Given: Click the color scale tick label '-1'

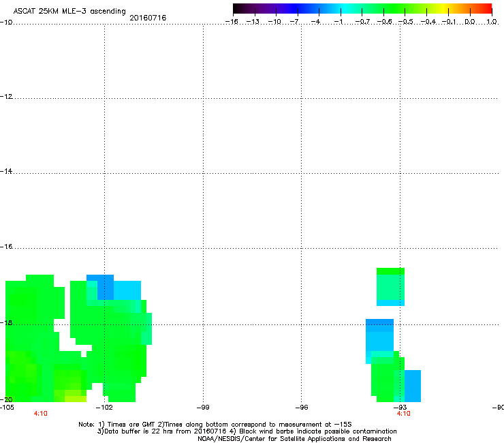Looking at the screenshot, I should pyautogui.click(x=338, y=22).
